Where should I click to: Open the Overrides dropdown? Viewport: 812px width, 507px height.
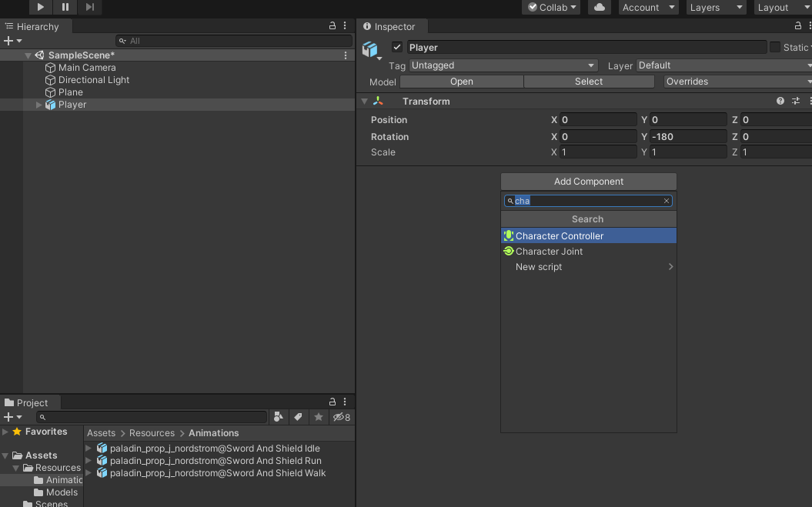[737, 82]
